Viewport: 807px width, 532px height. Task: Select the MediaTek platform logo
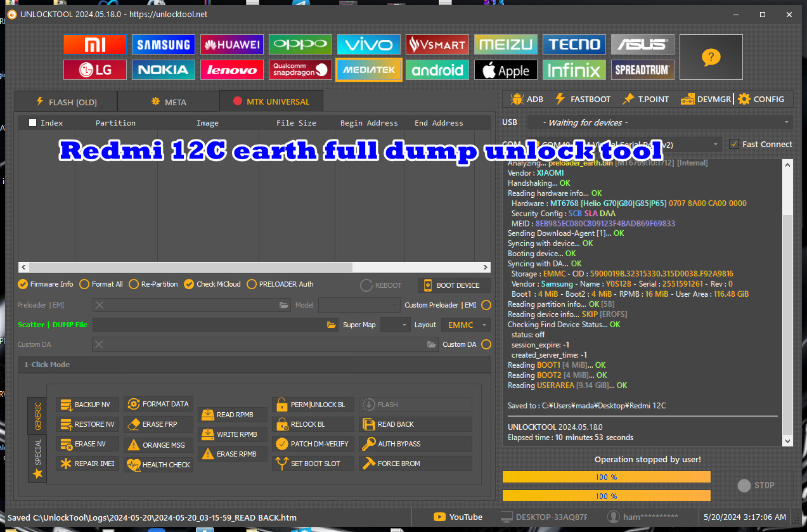point(369,70)
